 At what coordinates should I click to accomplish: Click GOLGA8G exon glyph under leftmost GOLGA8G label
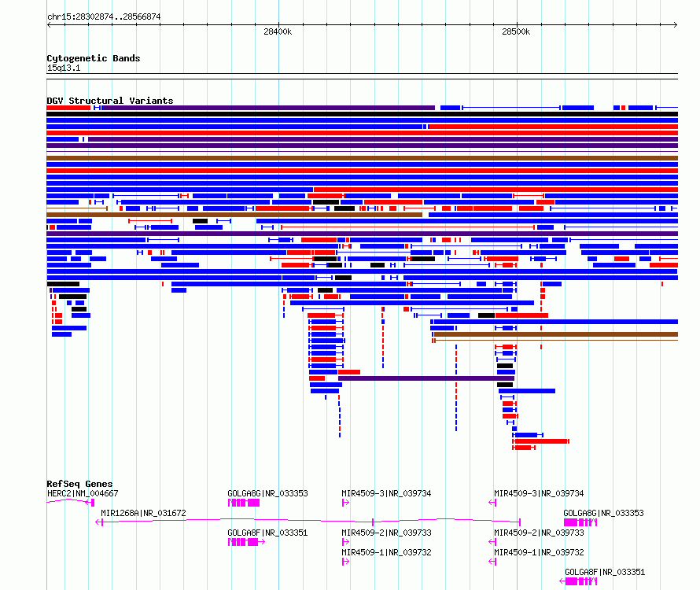244,503
